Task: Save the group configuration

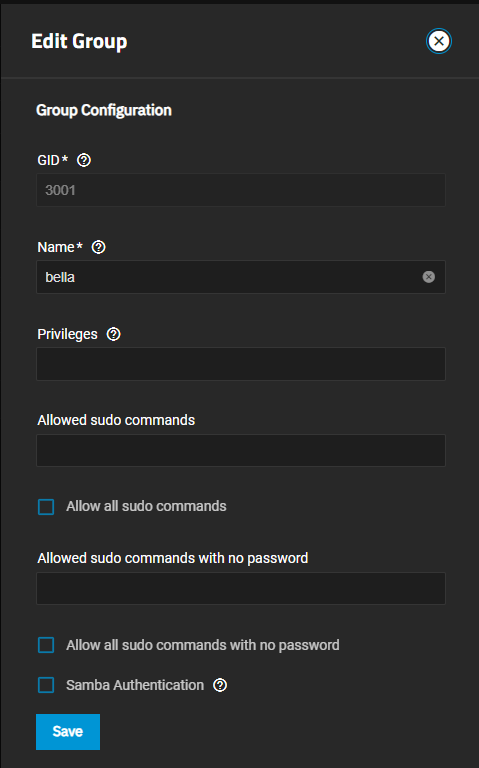Action: coord(68,732)
